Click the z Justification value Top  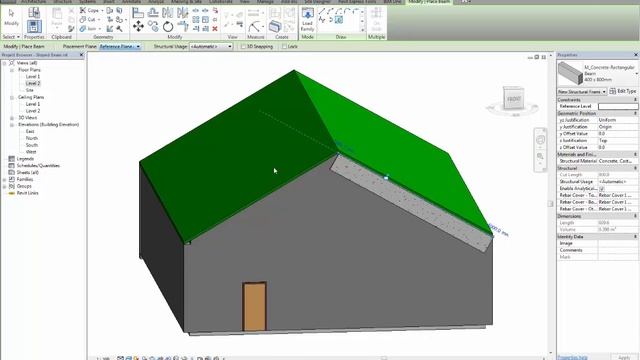point(618,140)
